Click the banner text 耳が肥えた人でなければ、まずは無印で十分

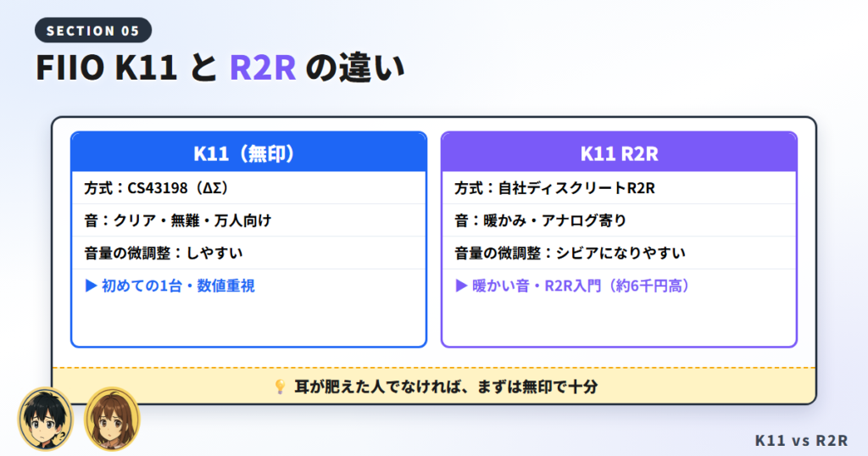446,386
